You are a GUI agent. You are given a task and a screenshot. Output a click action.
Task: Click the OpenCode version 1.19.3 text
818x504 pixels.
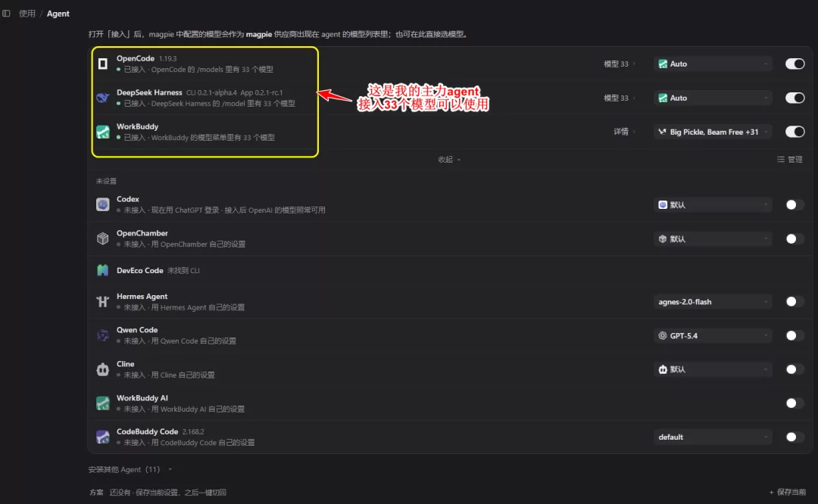(x=167, y=58)
